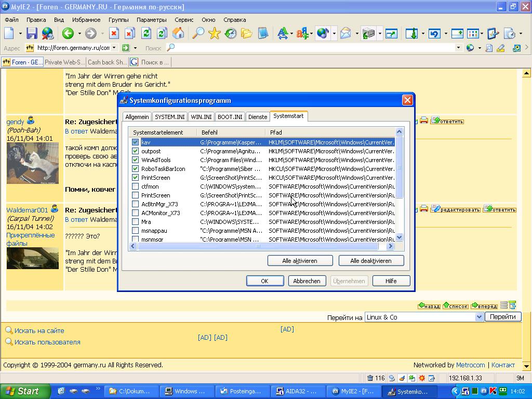Click the fullscreen window icon
This screenshot has width=532, height=399.
tap(392, 33)
